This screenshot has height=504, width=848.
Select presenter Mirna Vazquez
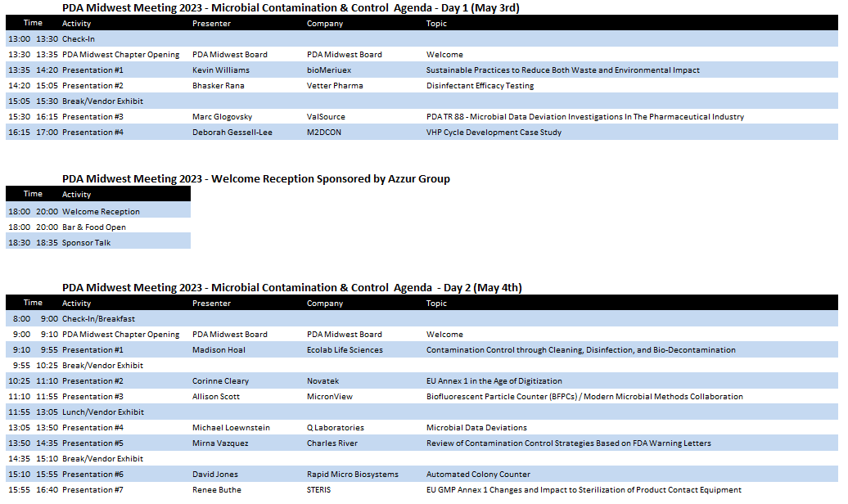pyautogui.click(x=220, y=443)
